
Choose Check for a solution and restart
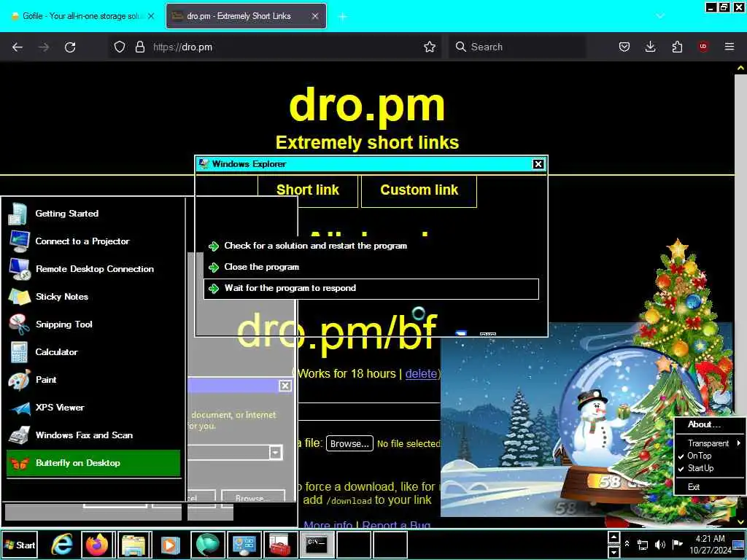click(371, 246)
